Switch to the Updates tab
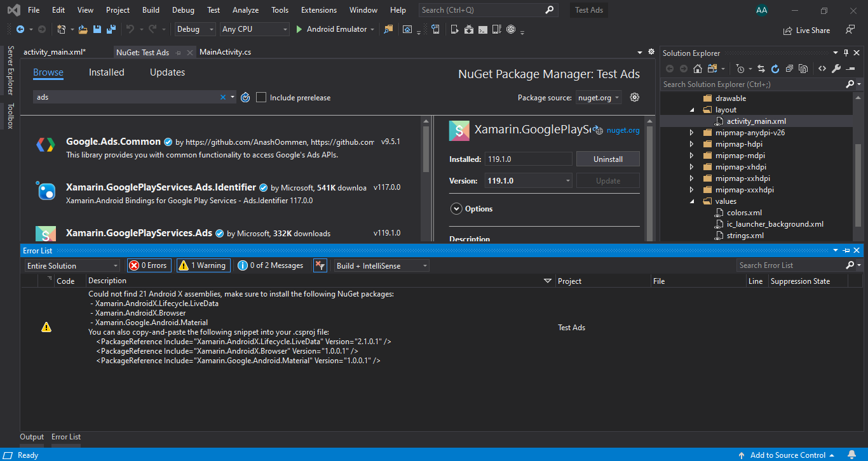 [x=168, y=72]
